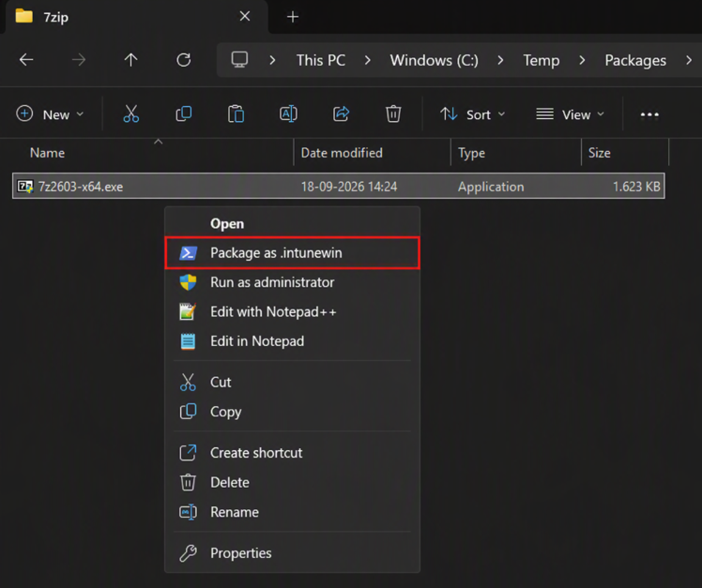
Task: Choose Open in context menu
Action: click(293, 223)
